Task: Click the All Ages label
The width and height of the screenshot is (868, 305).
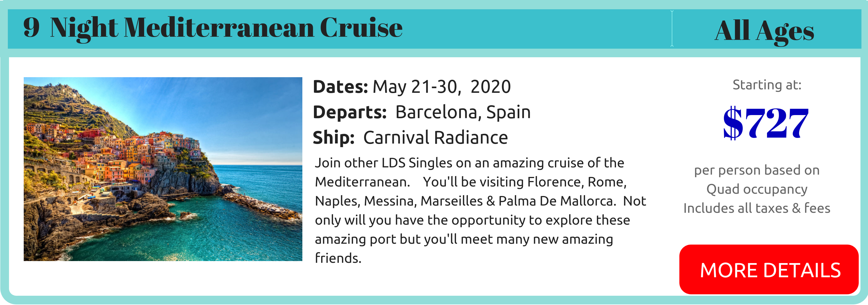Action: [764, 31]
